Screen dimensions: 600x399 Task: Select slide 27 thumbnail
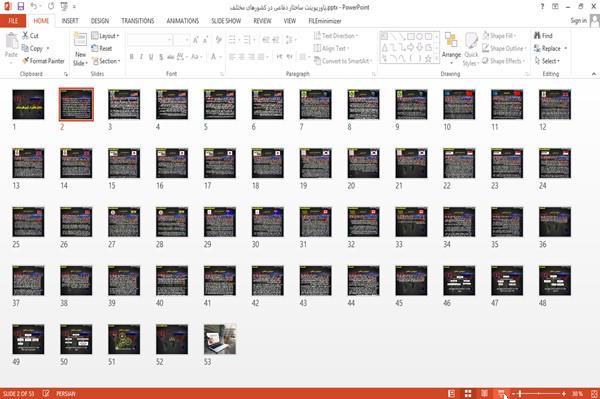tap(124, 222)
